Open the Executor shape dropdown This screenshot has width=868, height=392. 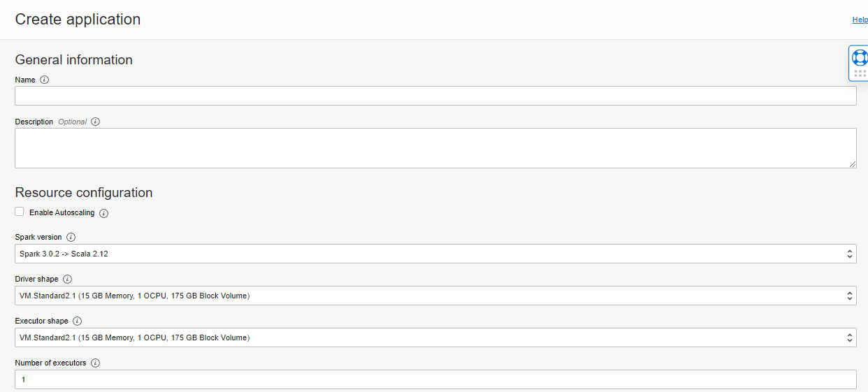tap(435, 337)
